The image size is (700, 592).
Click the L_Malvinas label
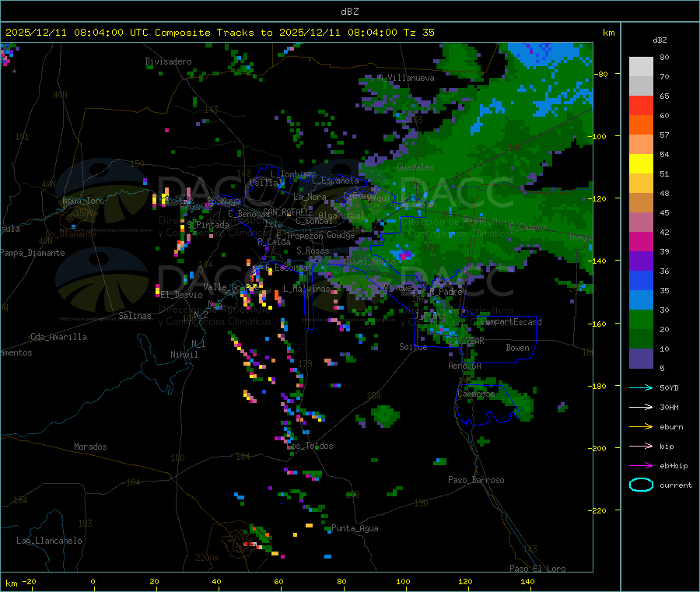coord(306,289)
